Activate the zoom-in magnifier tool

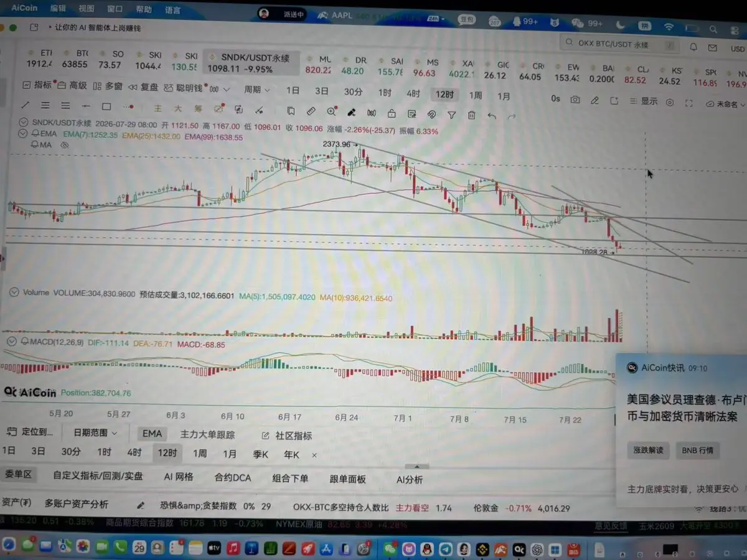(x=331, y=112)
